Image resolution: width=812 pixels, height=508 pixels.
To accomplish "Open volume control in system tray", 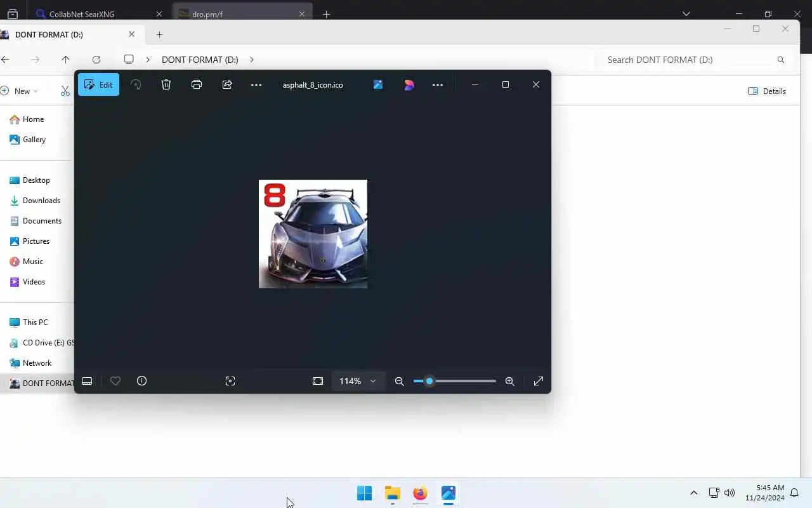I will (x=730, y=493).
